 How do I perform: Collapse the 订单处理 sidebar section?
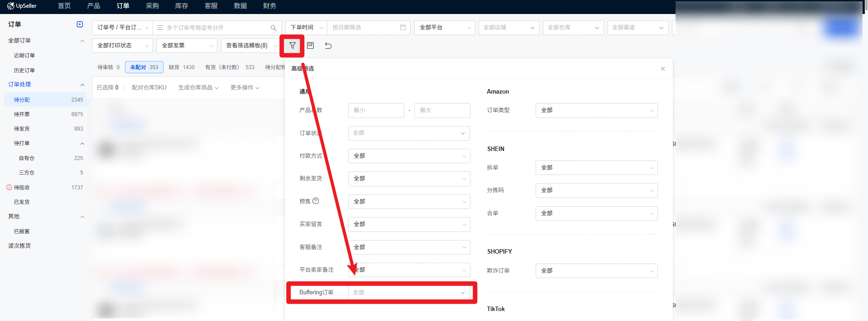82,85
